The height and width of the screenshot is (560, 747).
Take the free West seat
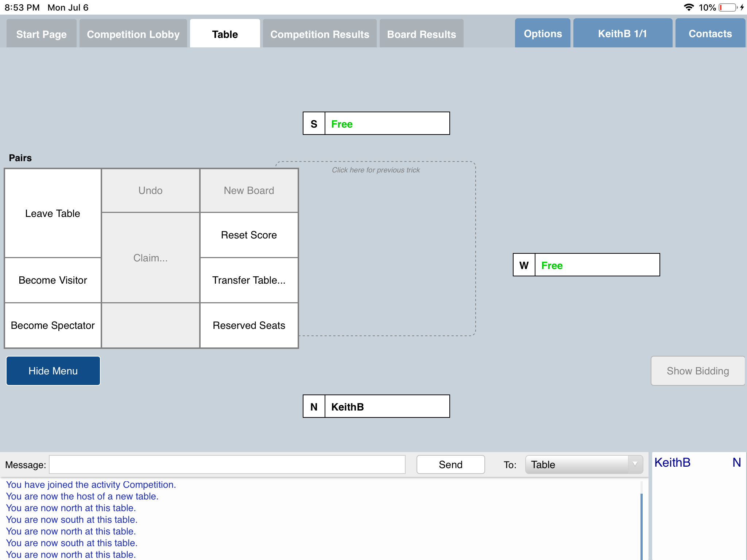coord(597,265)
